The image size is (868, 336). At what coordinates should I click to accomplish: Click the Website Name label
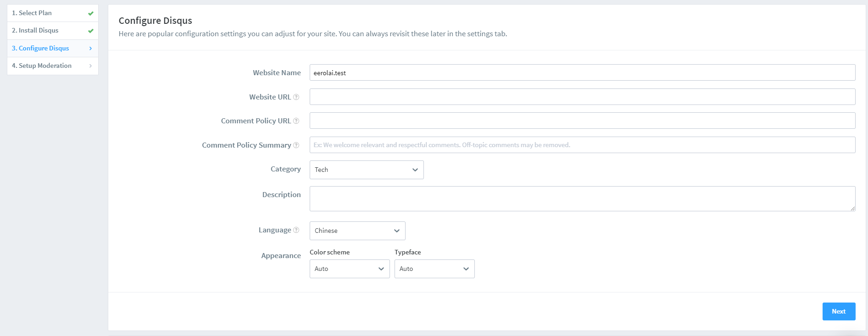(277, 72)
